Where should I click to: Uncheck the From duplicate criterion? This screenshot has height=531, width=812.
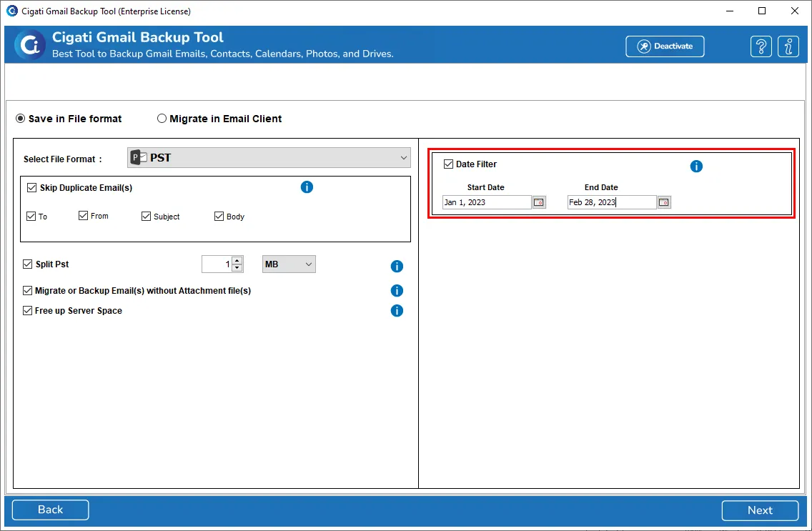83,215
